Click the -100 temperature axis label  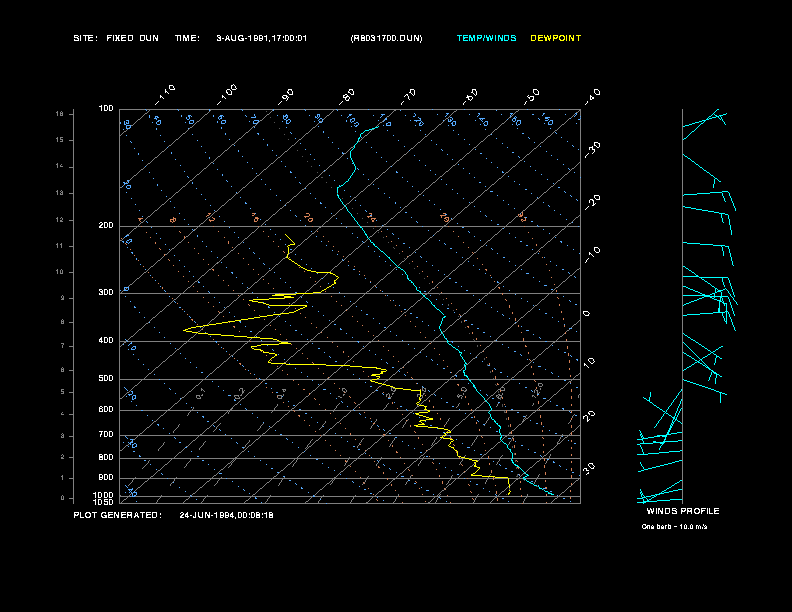227,95
